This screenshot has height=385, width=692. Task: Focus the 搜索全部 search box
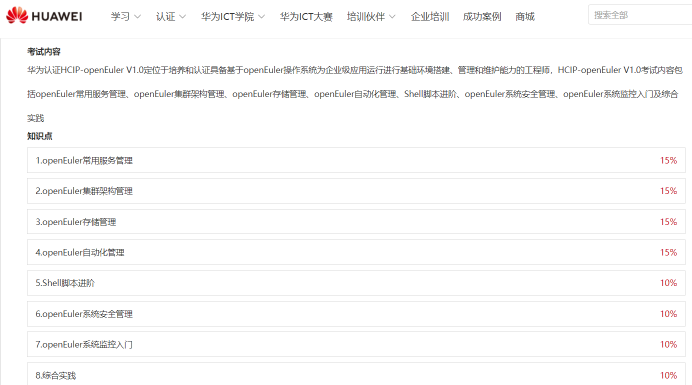pos(640,15)
